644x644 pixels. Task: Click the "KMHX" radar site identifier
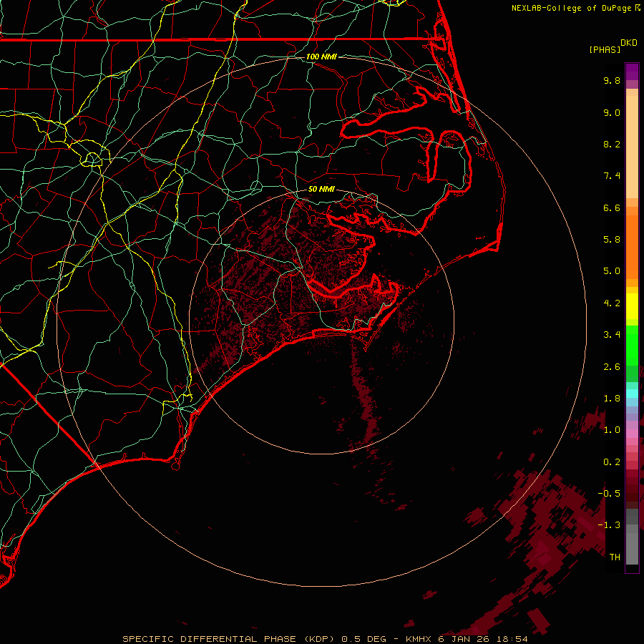tap(418, 639)
